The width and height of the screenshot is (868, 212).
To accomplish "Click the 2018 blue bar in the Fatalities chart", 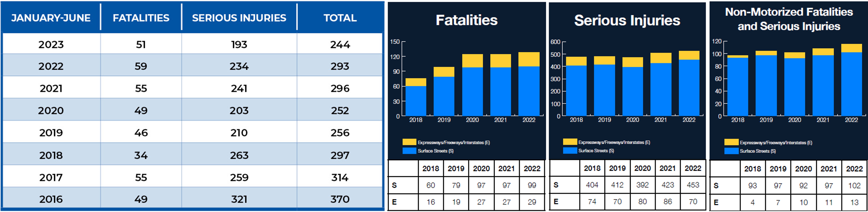I will click(416, 101).
